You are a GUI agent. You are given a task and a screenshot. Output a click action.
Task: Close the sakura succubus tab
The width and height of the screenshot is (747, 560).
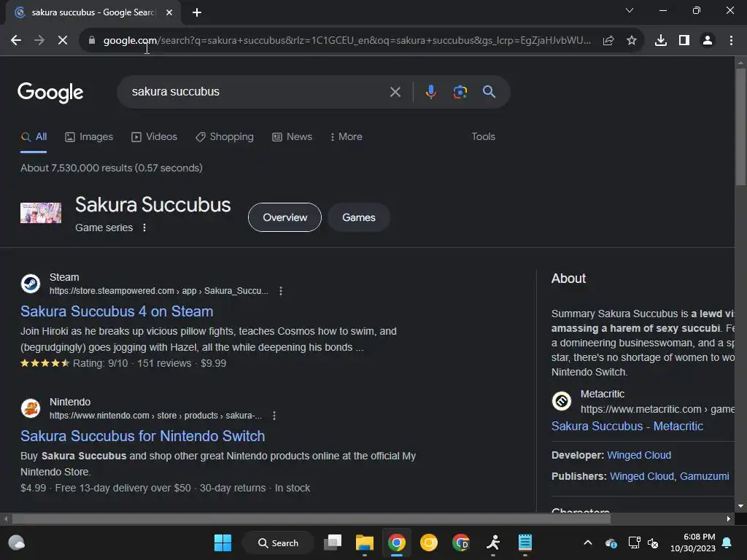point(169,12)
